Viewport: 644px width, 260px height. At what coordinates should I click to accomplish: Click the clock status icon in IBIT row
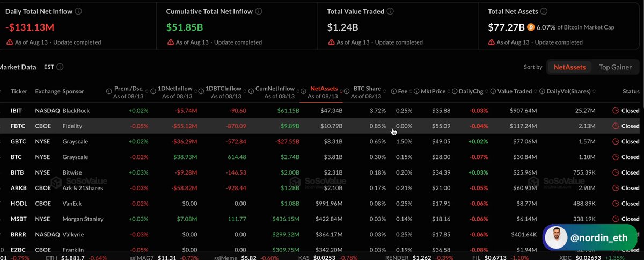(616, 111)
